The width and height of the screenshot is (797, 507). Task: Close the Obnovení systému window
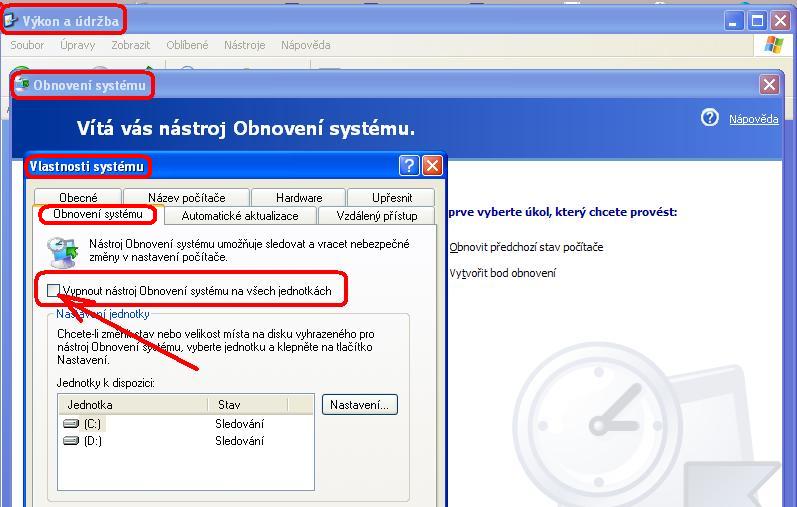(x=769, y=84)
